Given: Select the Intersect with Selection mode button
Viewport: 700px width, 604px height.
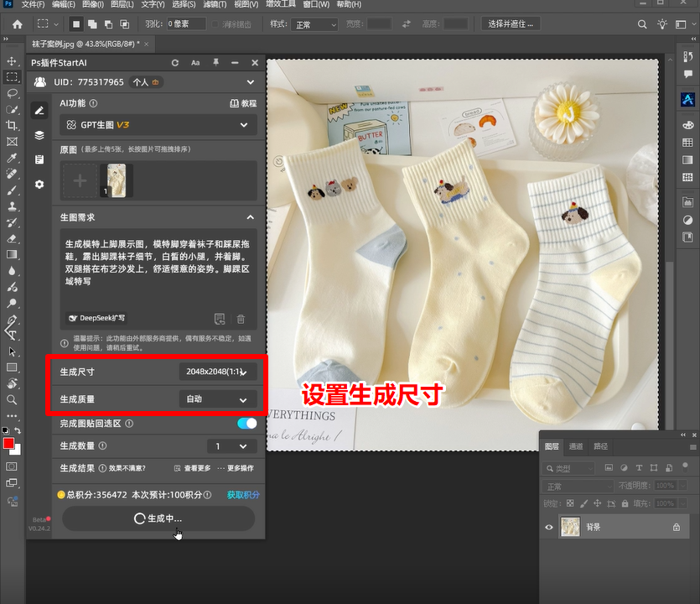Looking at the screenshot, I should click(125, 24).
